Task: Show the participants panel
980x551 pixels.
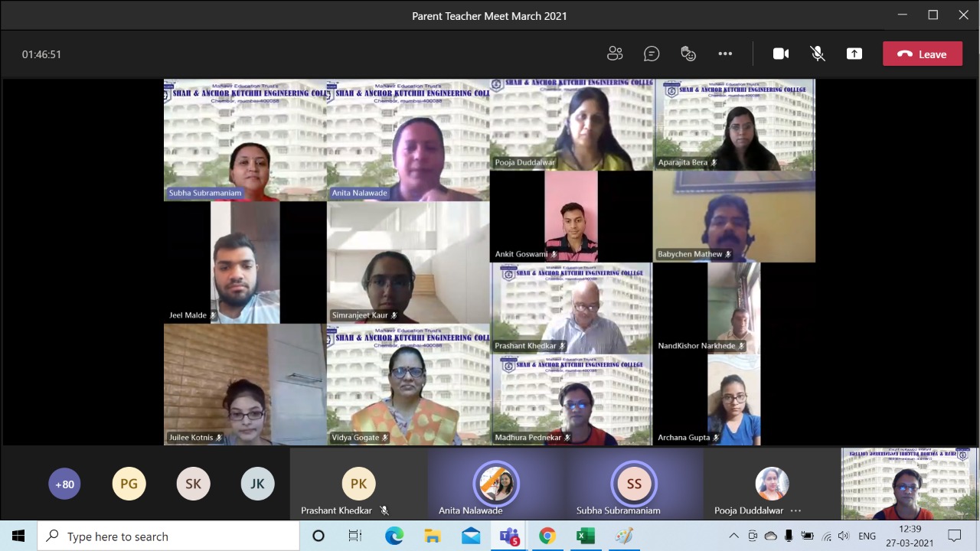Action: click(615, 54)
